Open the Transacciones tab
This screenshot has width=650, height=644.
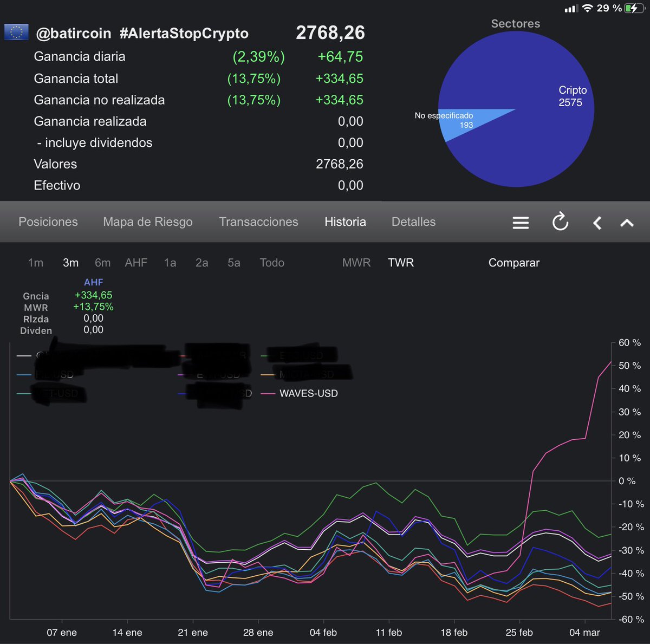[258, 222]
